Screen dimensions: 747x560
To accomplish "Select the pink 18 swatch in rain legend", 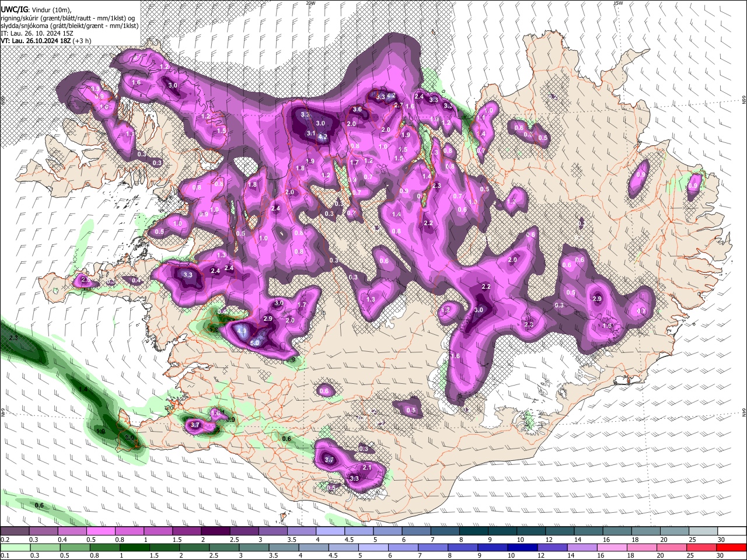I will (x=643, y=548).
